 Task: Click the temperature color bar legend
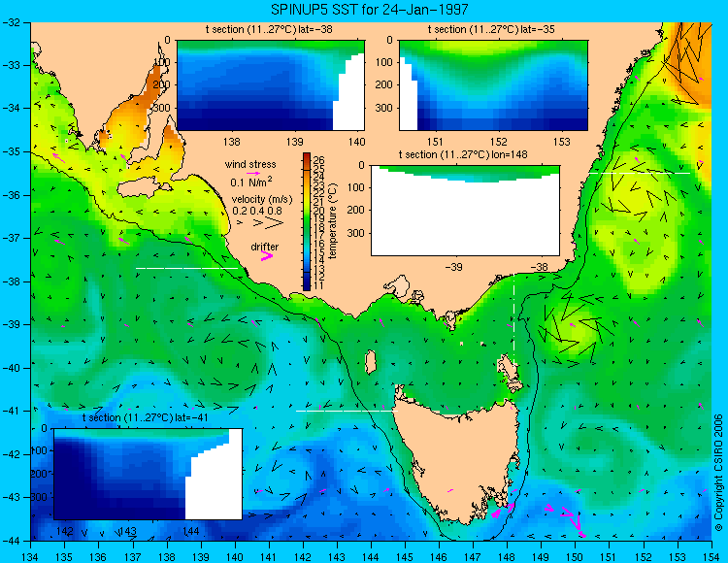tap(307, 222)
